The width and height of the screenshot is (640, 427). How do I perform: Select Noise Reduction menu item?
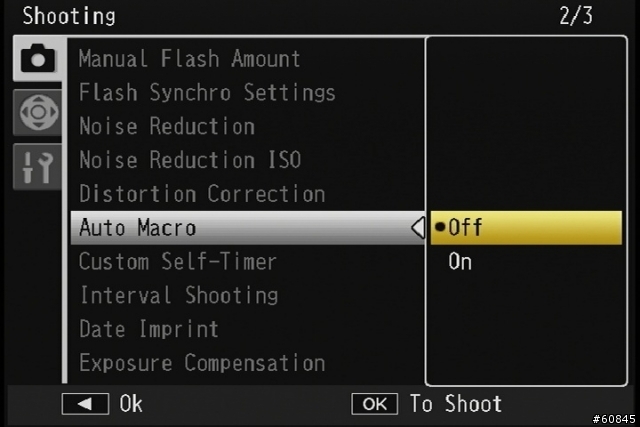[x=167, y=126]
